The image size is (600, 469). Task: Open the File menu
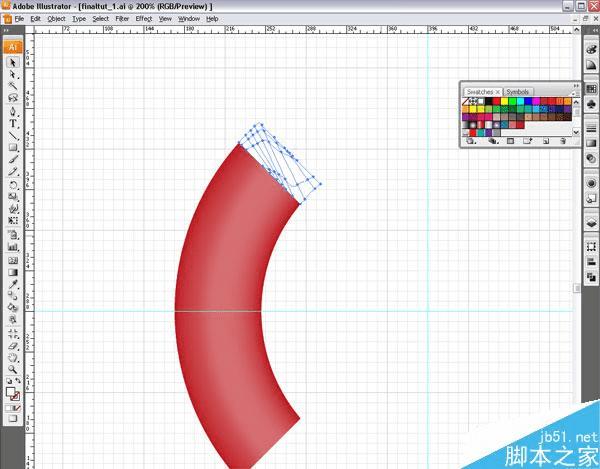coord(19,19)
